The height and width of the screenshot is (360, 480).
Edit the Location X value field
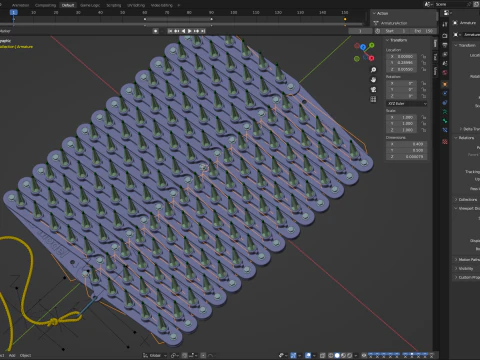tap(402, 56)
